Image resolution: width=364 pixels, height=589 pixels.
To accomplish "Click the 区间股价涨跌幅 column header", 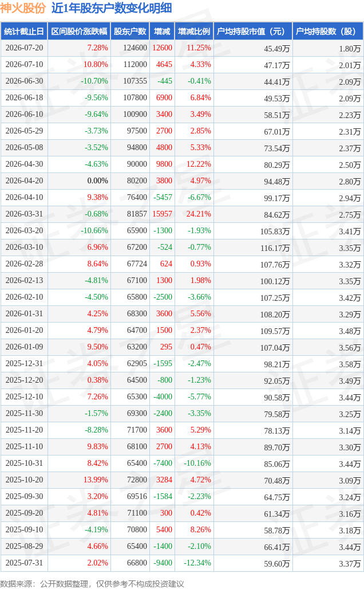I will tap(79, 31).
